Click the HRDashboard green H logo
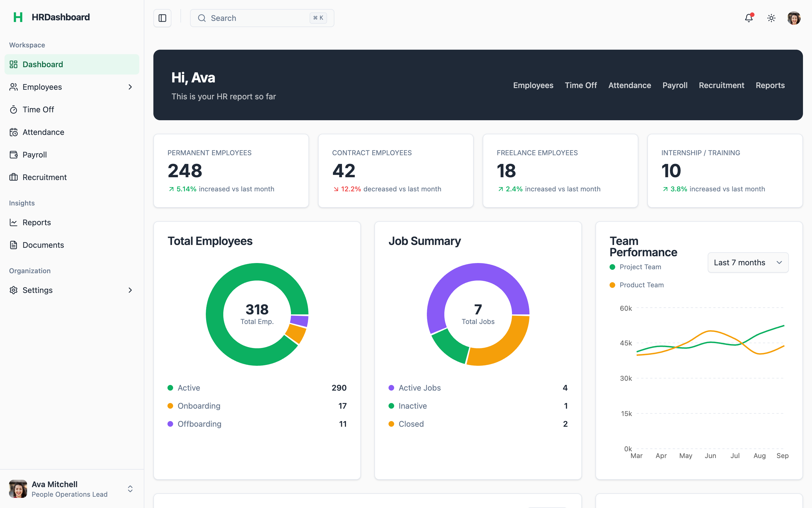This screenshot has width=812, height=508. (18, 17)
